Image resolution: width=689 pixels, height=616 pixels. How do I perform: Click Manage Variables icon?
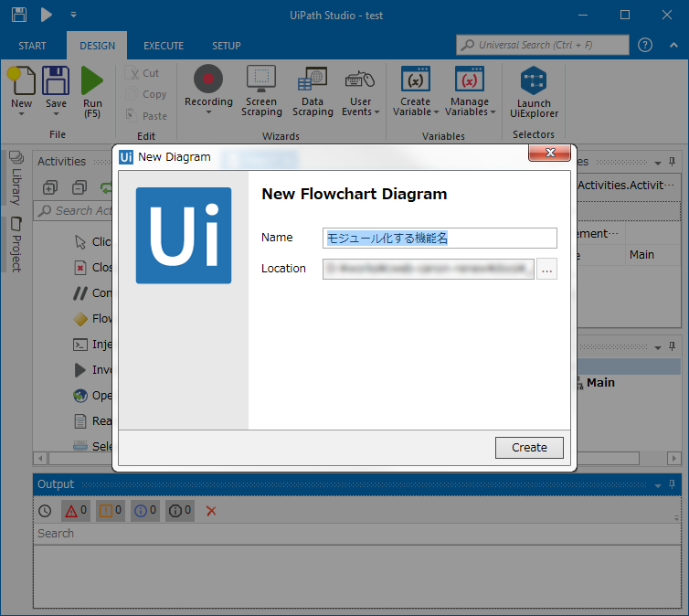coord(470,80)
